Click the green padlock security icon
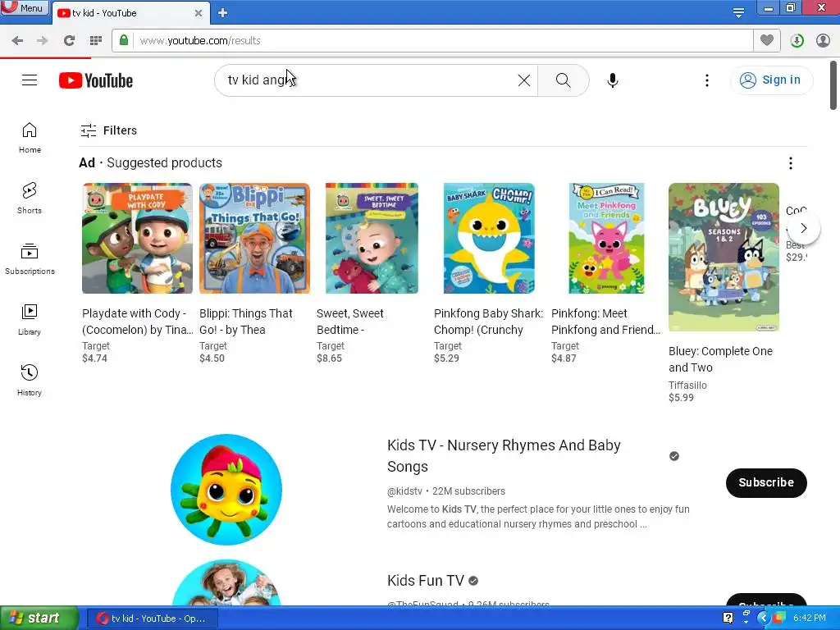The width and height of the screenshot is (840, 630). pos(124,40)
